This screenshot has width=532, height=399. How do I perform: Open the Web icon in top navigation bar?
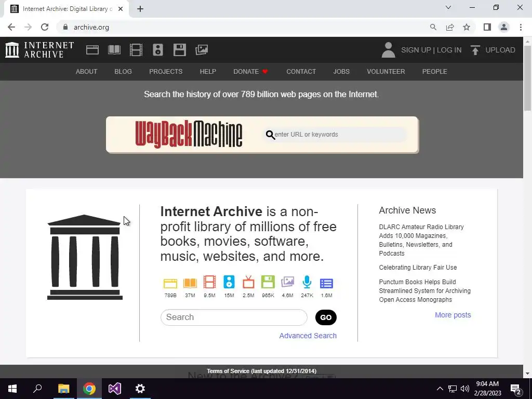pos(92,50)
